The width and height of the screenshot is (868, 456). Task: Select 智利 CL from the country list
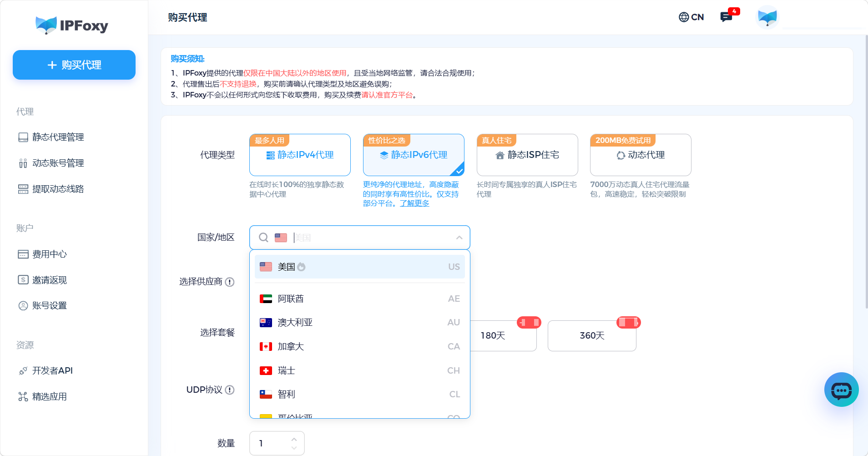359,394
